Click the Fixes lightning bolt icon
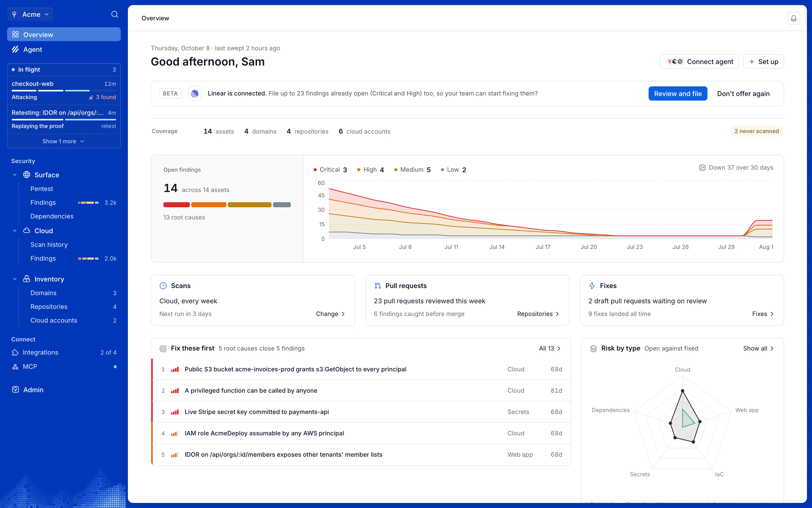 click(x=592, y=285)
